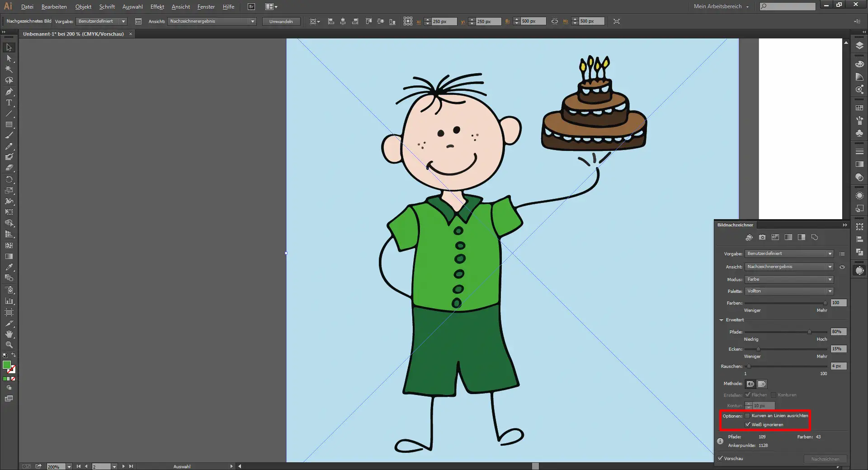Select the Eyedropper tool
The image size is (868, 470).
[9, 267]
